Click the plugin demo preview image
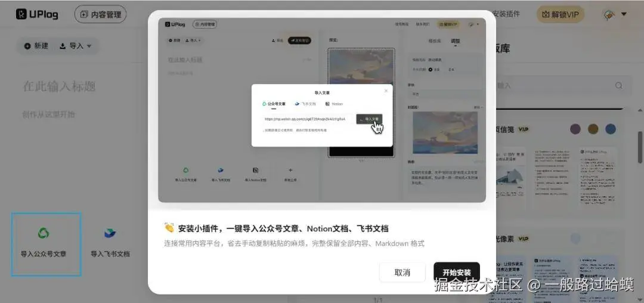This screenshot has height=303, width=644. tap(322, 110)
